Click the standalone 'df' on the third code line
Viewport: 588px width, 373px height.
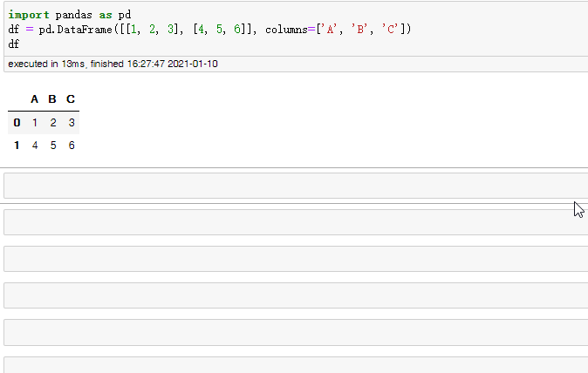point(13,44)
